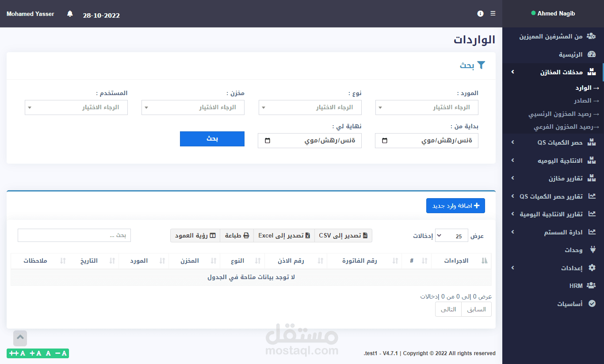Click the check circle icon beside أساسيات
Viewport: 604px width, 364px height.
[x=593, y=304]
